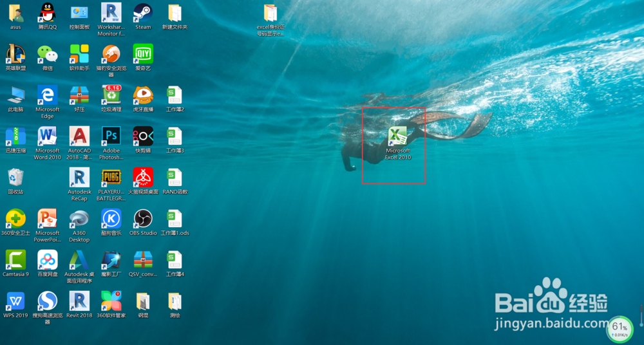Image resolution: width=644 pixels, height=345 pixels.
Task: Click the A360 Desktop shortcut
Action: (x=79, y=225)
